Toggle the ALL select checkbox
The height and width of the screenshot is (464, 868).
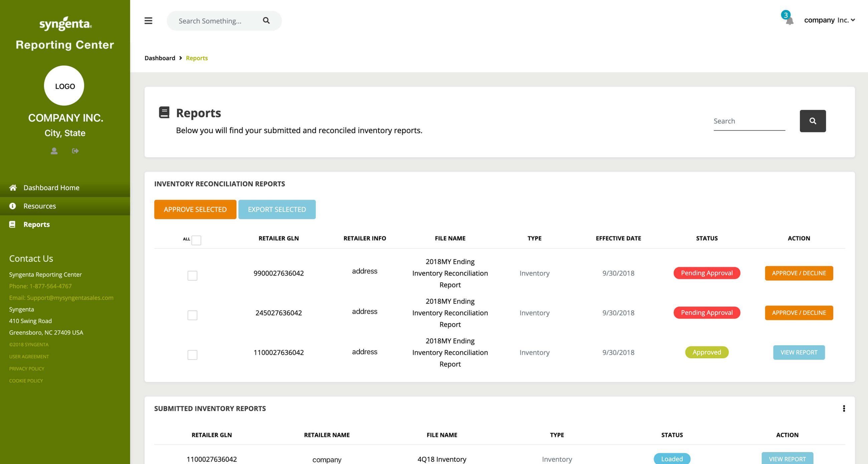pos(196,240)
